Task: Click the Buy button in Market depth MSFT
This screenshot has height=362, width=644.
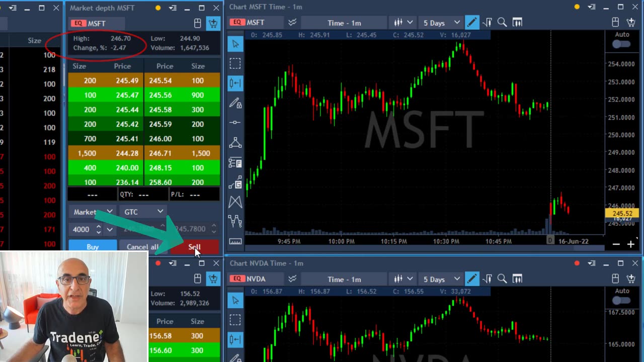Action: [x=93, y=246]
